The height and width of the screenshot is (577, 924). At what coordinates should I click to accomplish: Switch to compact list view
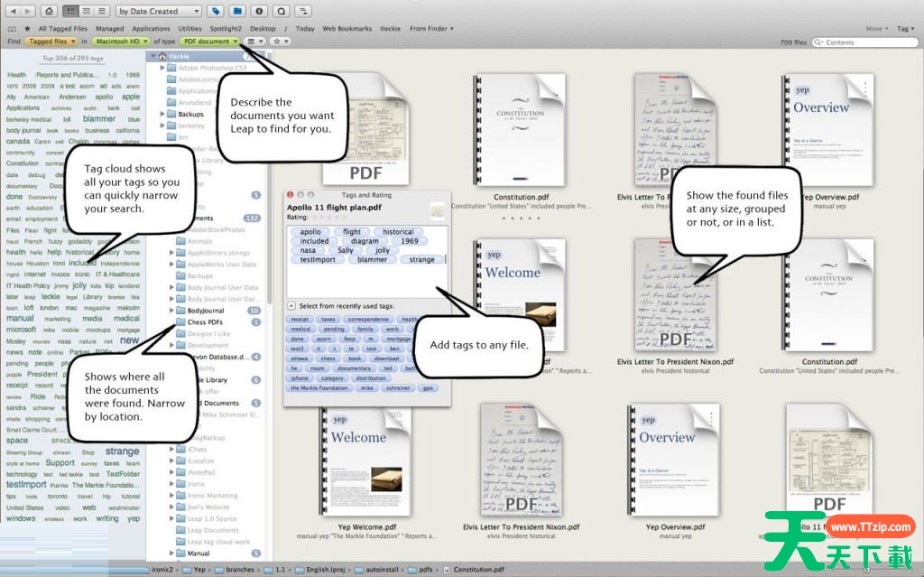102,11
